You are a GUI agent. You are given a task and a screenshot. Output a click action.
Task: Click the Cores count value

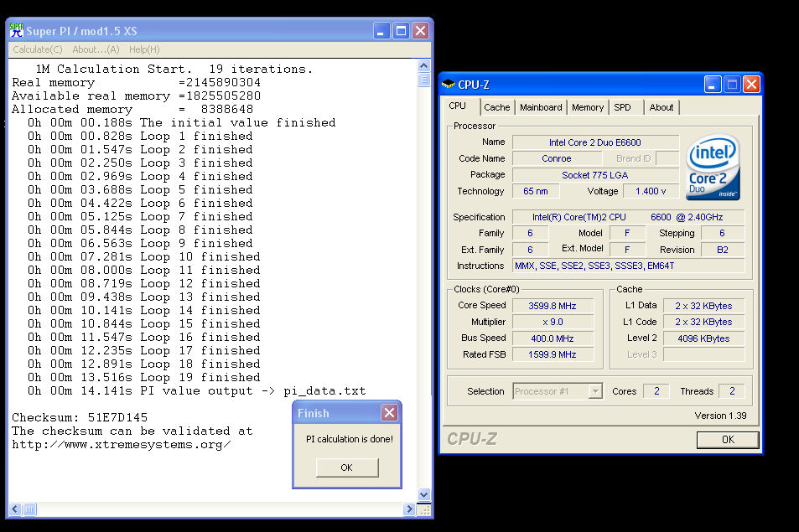click(656, 391)
